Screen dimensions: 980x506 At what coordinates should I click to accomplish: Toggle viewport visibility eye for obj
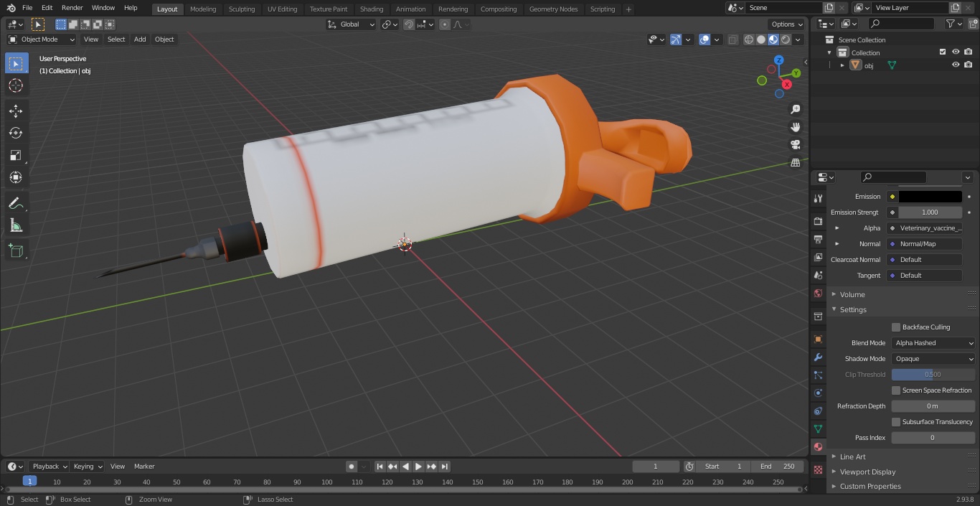click(956, 65)
